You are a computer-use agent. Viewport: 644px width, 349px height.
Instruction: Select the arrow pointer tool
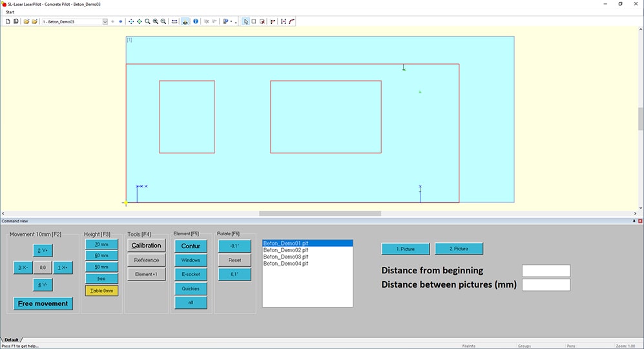(245, 21)
